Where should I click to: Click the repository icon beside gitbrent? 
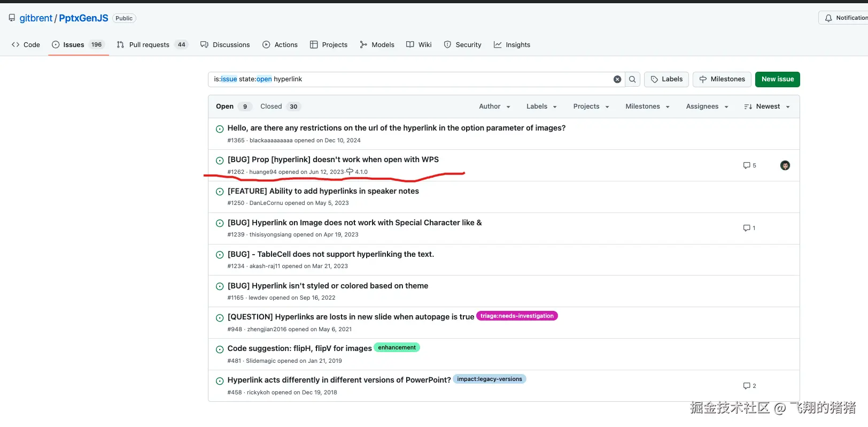[12, 18]
